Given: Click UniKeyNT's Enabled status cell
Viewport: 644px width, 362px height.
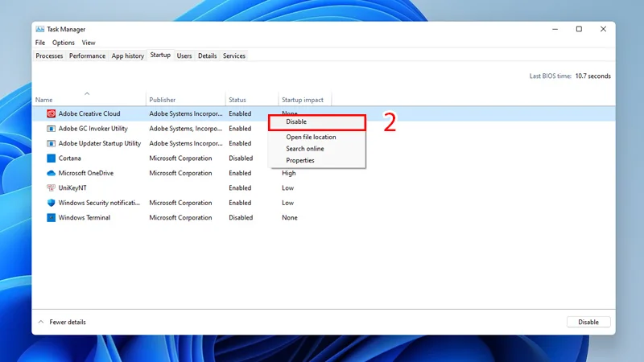Looking at the screenshot, I should [240, 188].
